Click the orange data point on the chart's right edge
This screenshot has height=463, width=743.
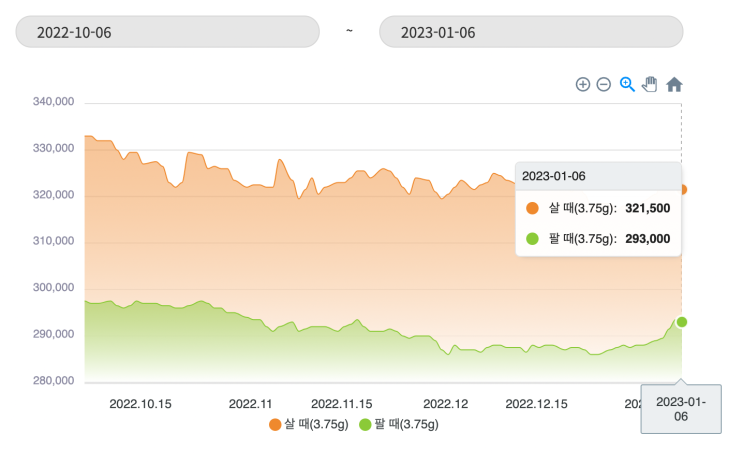682,189
